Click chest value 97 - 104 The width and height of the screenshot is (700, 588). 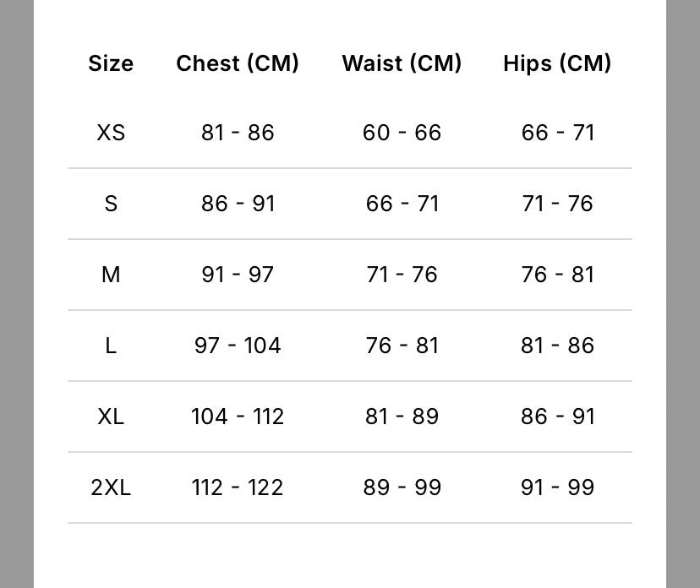tap(238, 346)
